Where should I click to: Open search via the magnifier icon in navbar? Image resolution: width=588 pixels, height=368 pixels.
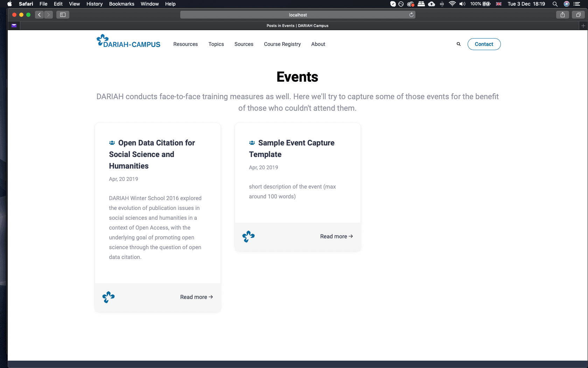click(458, 44)
